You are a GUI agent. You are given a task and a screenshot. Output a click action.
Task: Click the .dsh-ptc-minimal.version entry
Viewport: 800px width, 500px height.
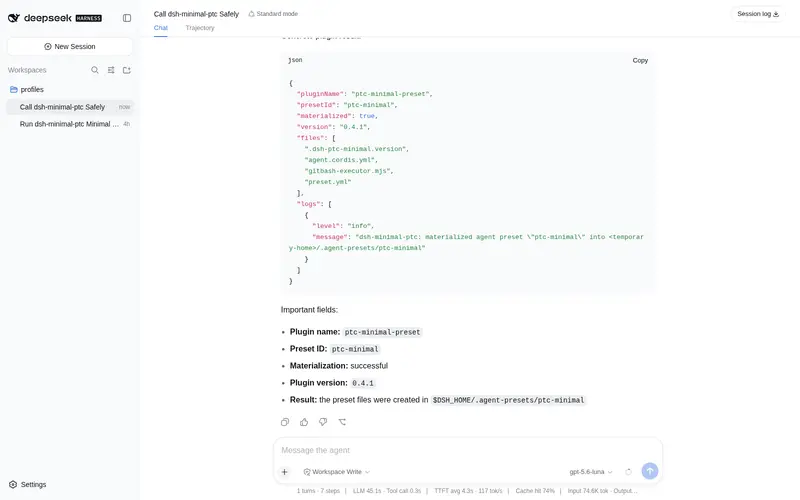(x=357, y=149)
